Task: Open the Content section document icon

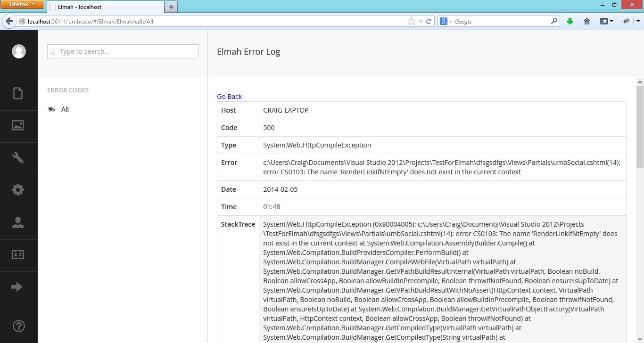Action: click(18, 93)
